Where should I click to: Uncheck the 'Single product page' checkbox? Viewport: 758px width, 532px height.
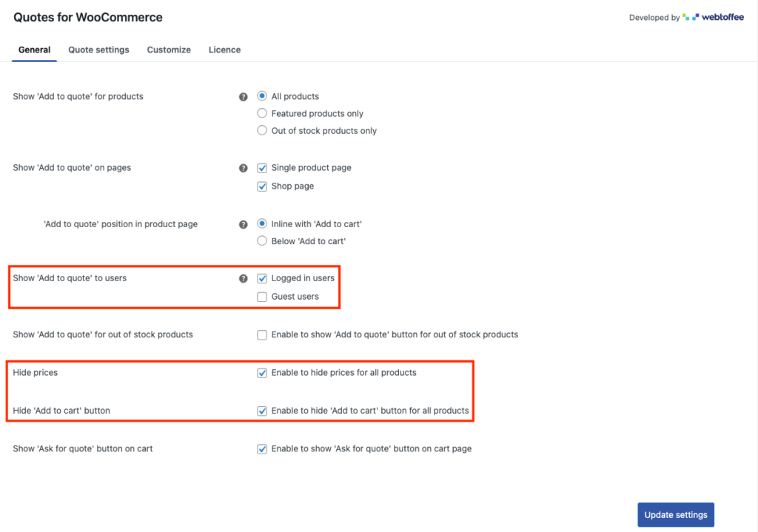262,168
